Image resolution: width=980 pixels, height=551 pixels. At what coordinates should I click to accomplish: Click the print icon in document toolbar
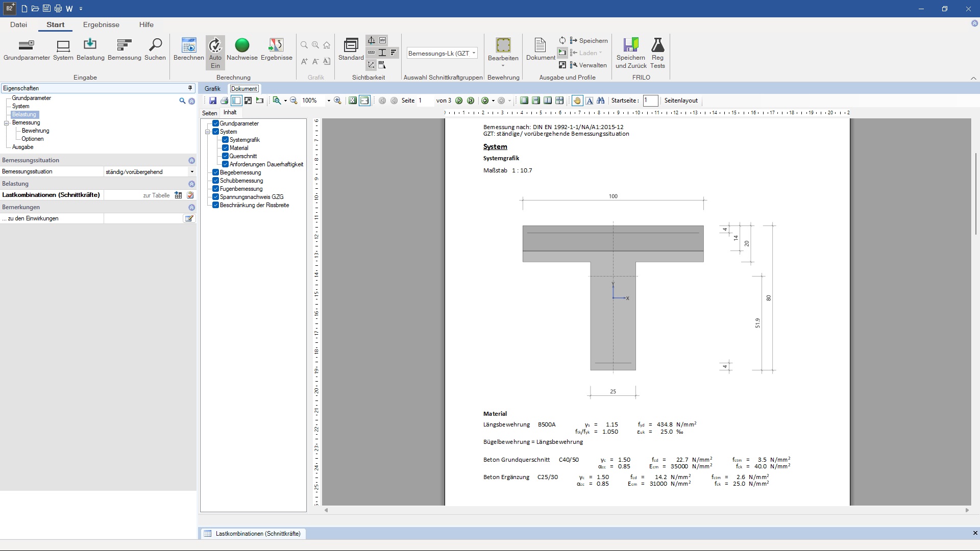224,101
